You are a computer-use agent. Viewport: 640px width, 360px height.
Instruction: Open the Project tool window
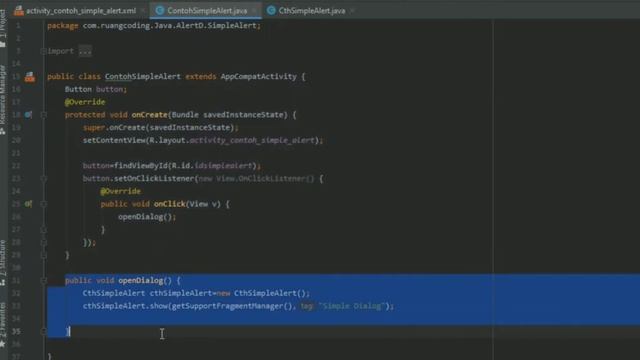pos(3,29)
